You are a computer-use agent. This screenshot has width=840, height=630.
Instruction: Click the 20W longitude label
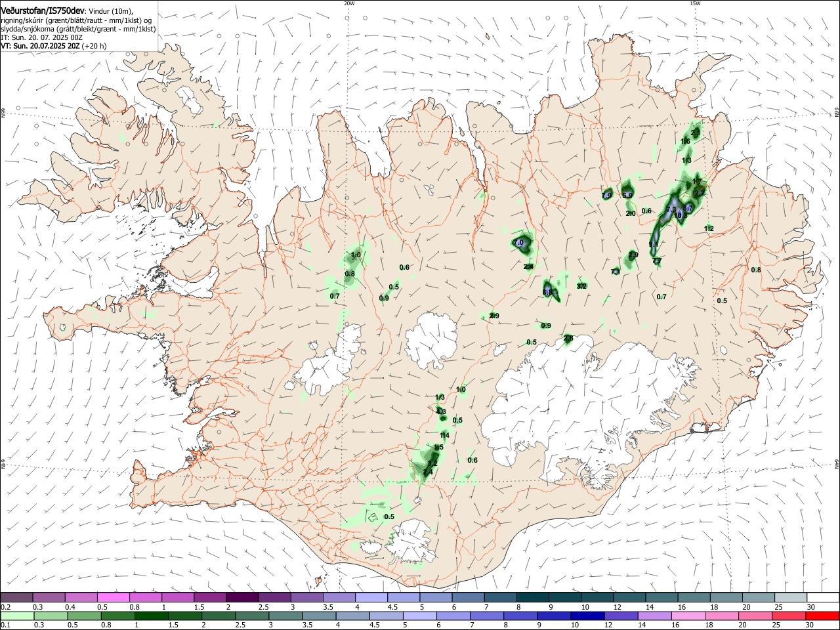click(x=349, y=3)
